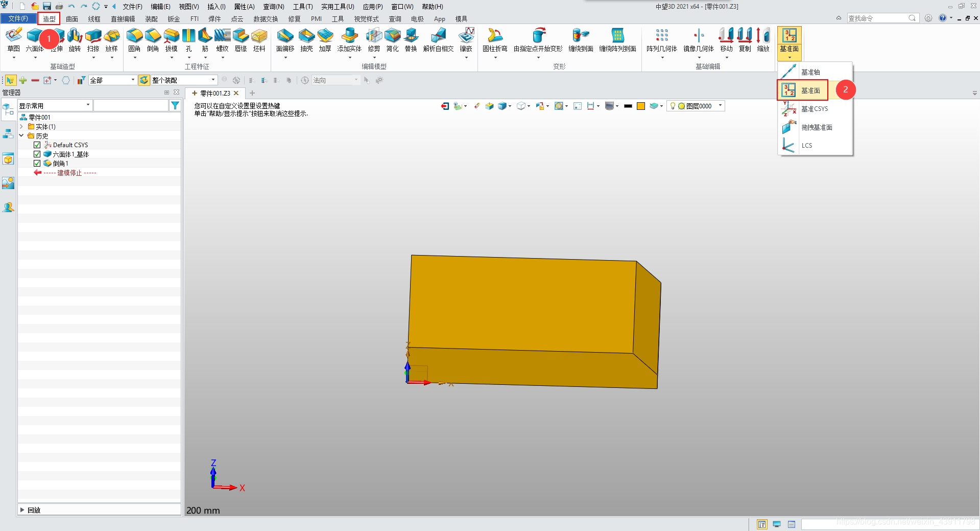Click the orange face color swatch
Image resolution: width=980 pixels, height=531 pixels.
coord(641,106)
